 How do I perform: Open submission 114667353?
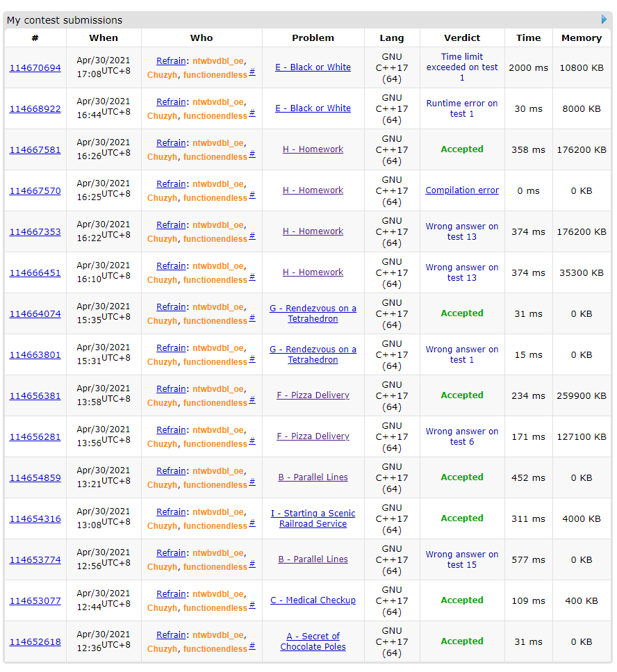35,232
